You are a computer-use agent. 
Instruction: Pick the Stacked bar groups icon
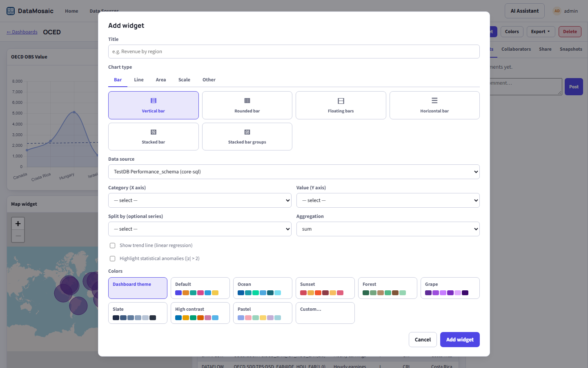point(247,132)
